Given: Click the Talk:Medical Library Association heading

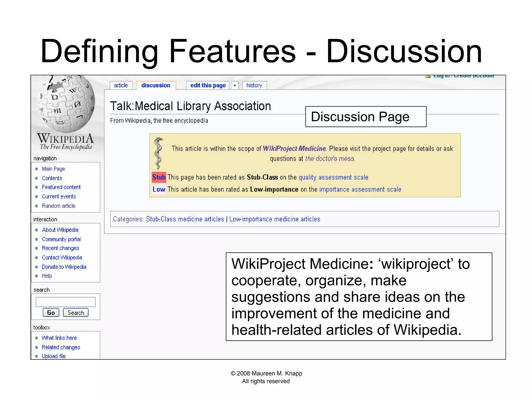Looking at the screenshot, I should click(190, 106).
